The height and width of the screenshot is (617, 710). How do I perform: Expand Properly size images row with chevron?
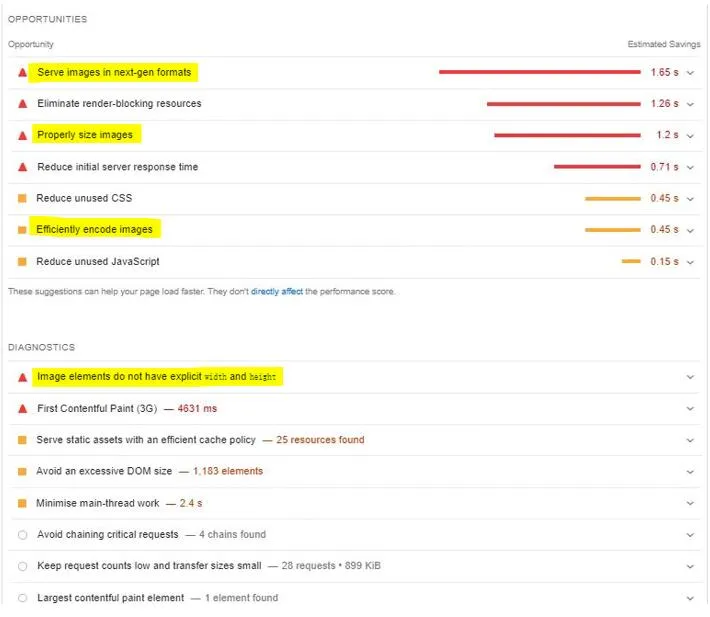coord(690,135)
